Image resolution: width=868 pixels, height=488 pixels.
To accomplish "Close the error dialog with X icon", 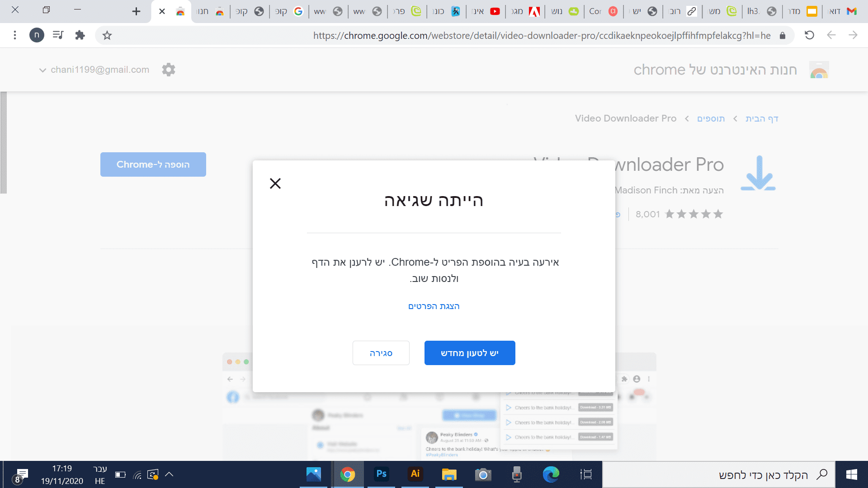I will 275,183.
